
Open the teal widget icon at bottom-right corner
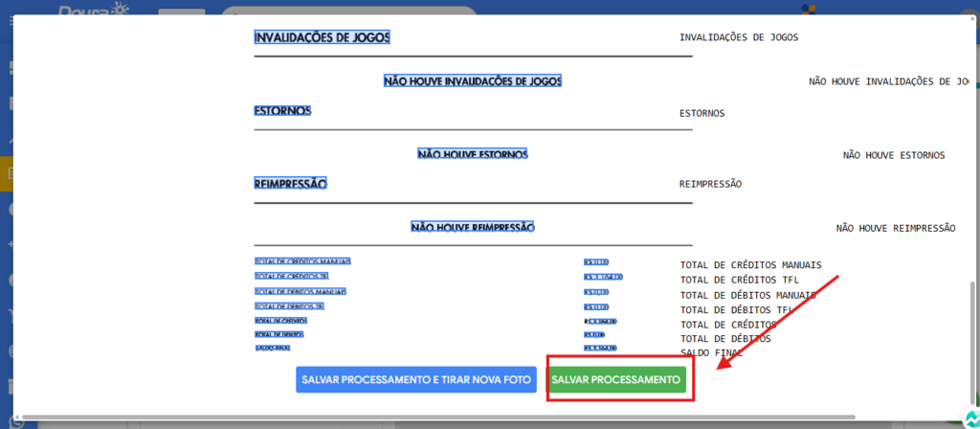click(x=970, y=419)
